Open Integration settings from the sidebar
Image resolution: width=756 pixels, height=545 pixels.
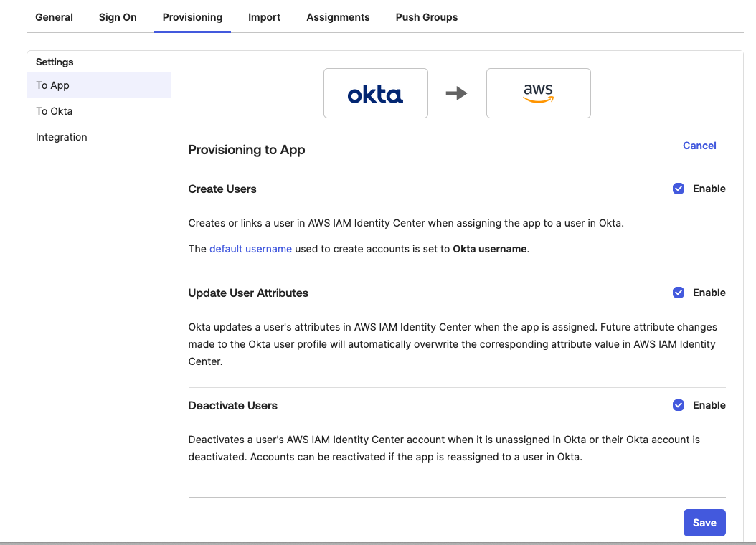(61, 137)
